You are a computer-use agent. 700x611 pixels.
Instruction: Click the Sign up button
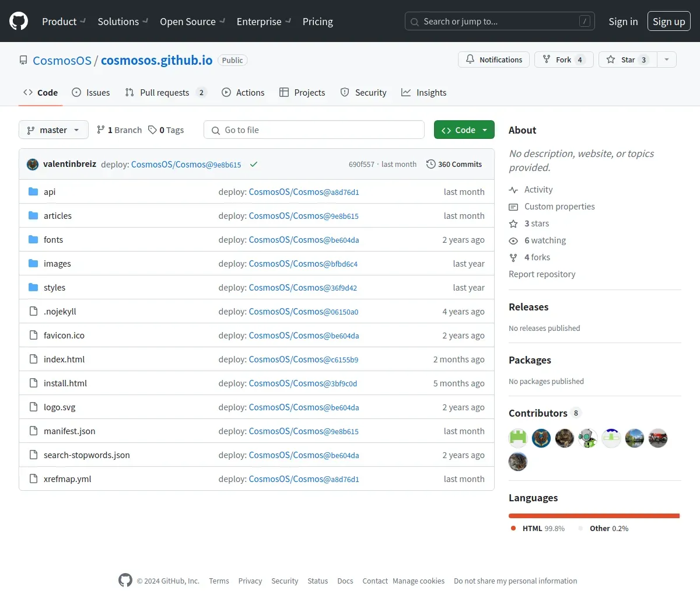[669, 22]
